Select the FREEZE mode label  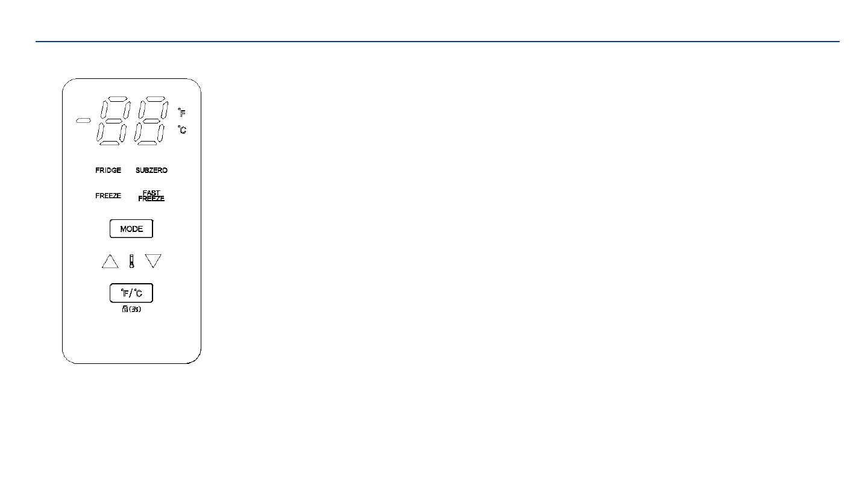click(108, 196)
